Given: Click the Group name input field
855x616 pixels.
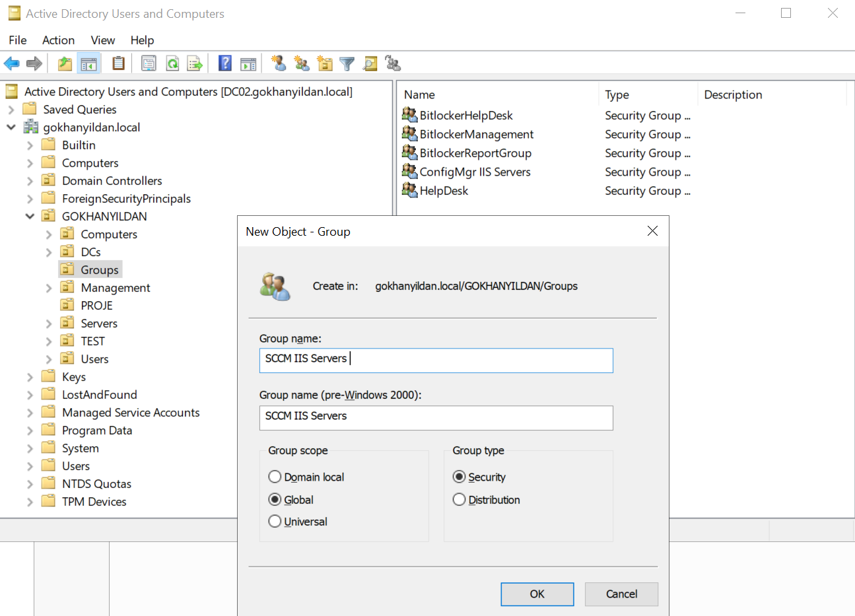Looking at the screenshot, I should click(x=436, y=360).
